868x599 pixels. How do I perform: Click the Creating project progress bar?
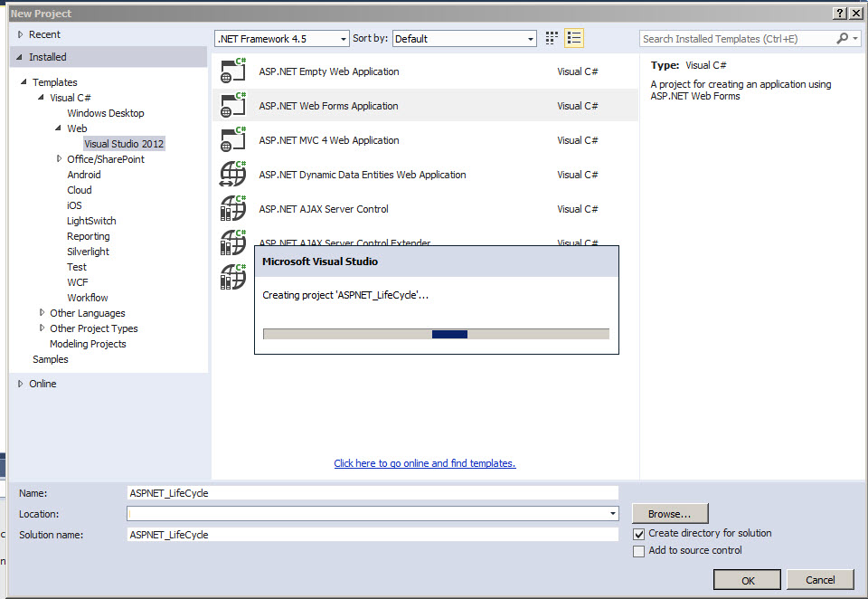pyautogui.click(x=436, y=334)
